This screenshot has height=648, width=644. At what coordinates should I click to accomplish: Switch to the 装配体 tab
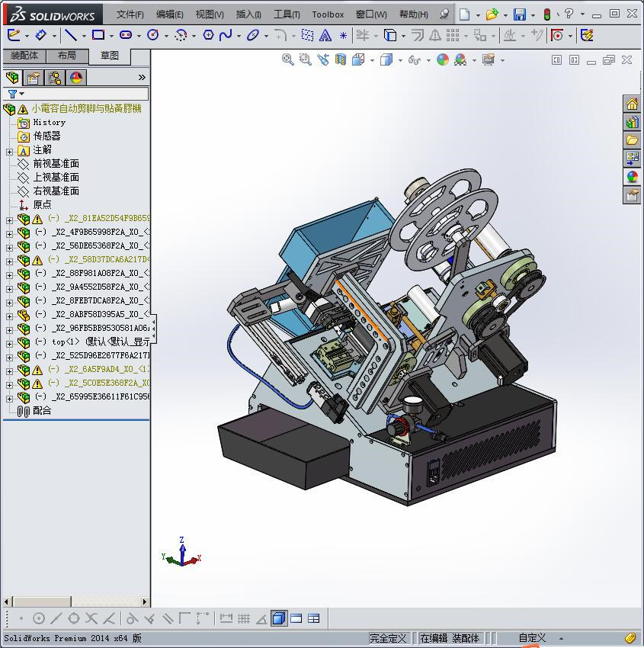(24, 56)
